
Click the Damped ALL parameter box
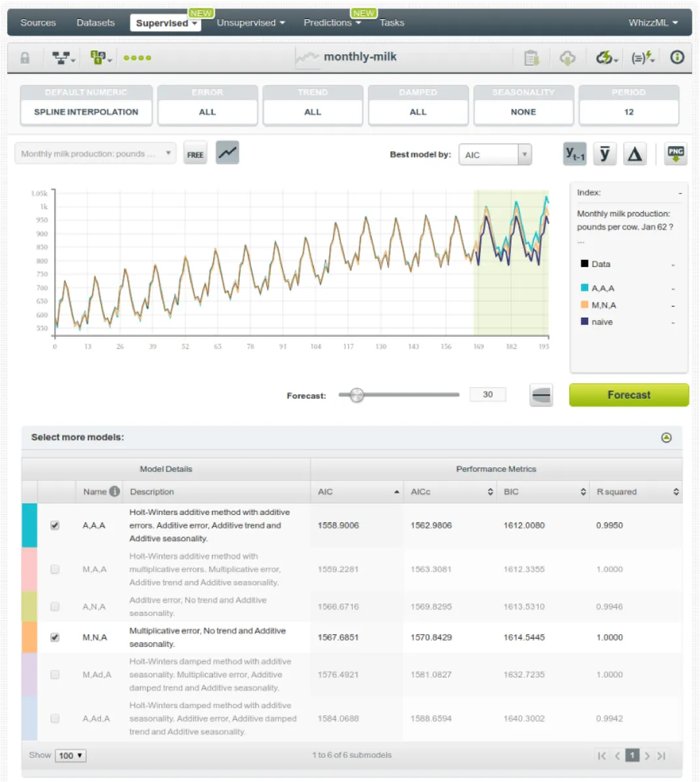pos(418,106)
